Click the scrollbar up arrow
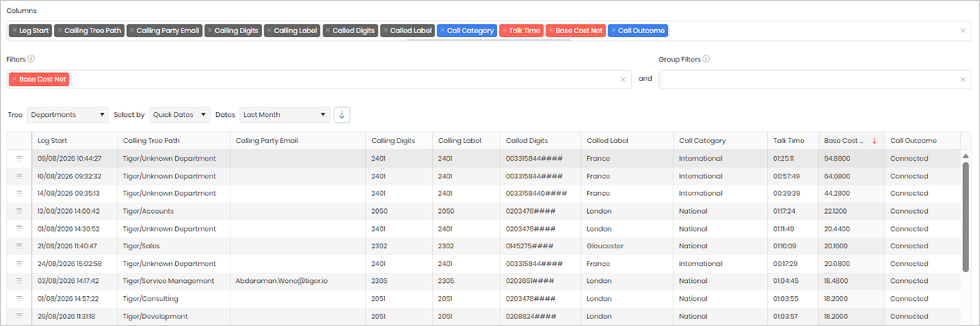 tap(966, 155)
